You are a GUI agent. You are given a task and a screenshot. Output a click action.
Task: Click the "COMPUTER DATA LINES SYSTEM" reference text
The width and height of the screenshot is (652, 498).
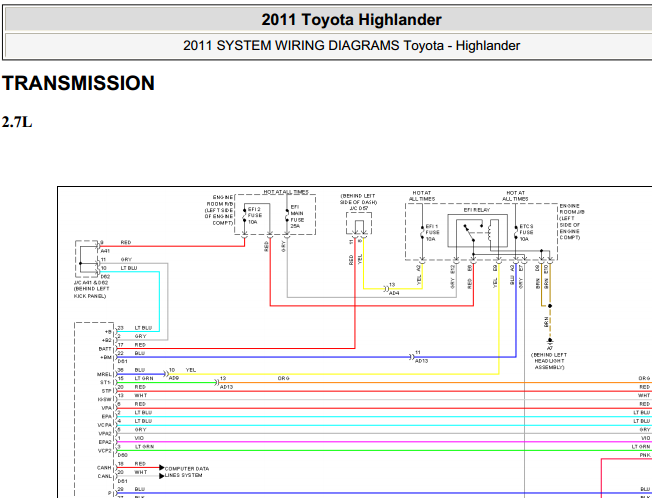(187, 472)
